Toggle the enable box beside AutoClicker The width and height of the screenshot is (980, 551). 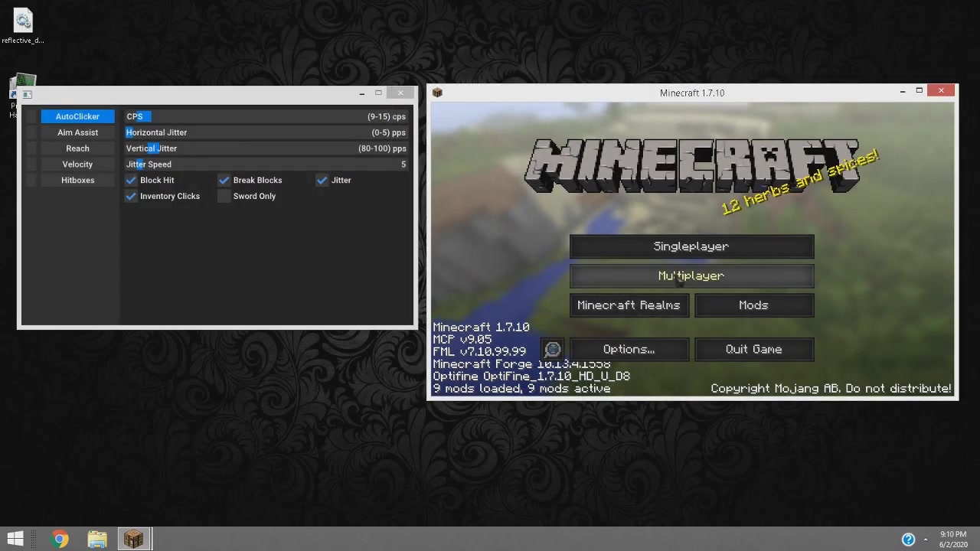(31, 116)
